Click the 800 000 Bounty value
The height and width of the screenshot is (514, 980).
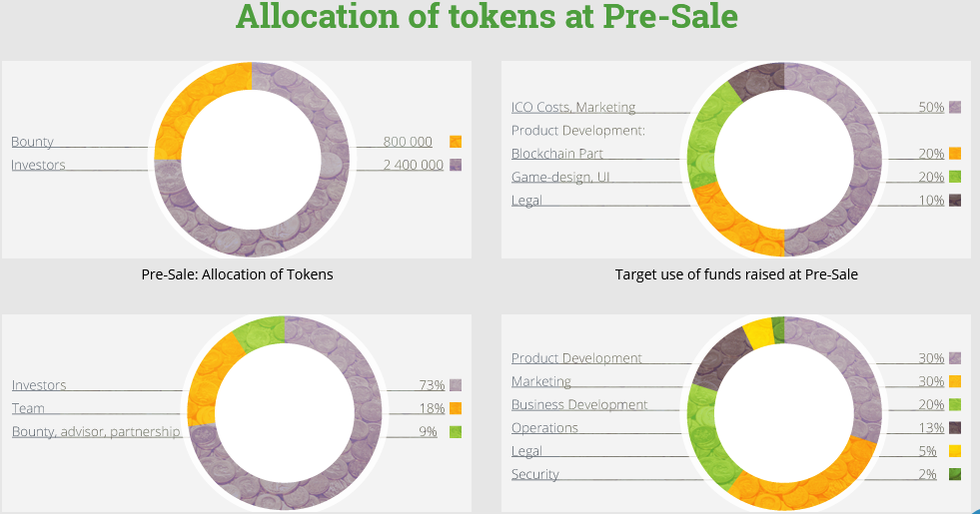(408, 142)
